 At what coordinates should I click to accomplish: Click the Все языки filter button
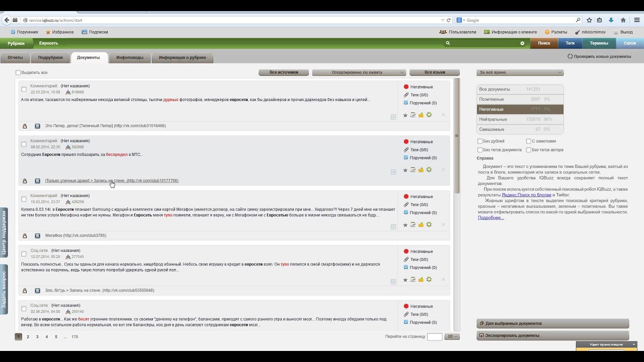(435, 72)
